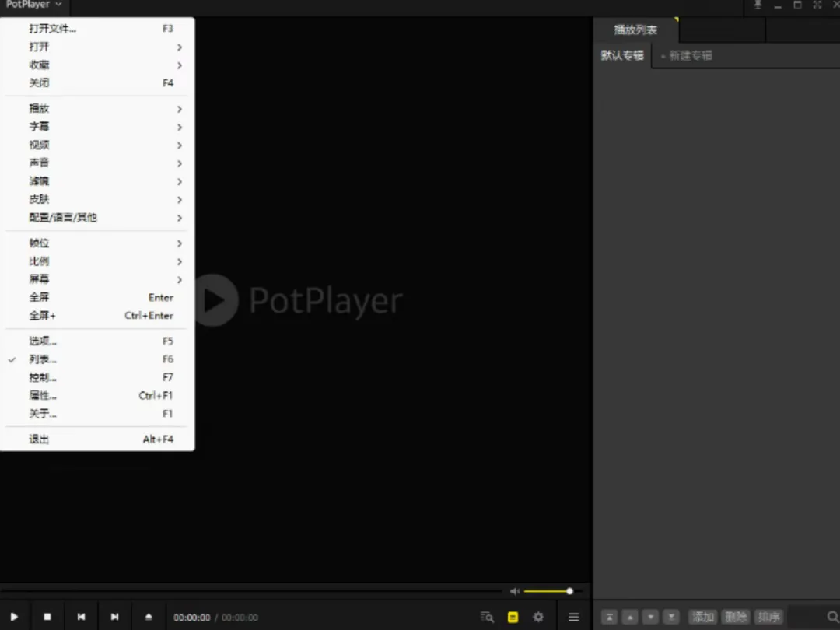Click the elapsed time 00:00:00 display
The height and width of the screenshot is (630, 840).
(x=192, y=618)
